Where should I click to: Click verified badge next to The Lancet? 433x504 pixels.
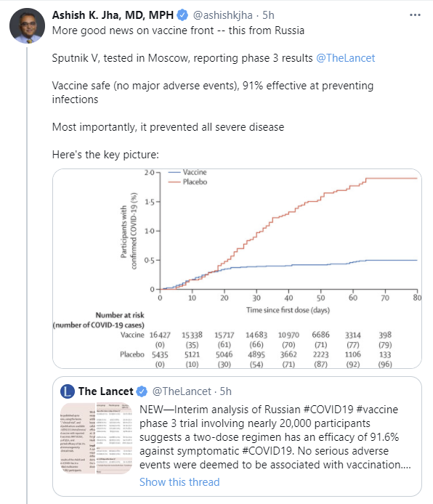click(x=142, y=391)
